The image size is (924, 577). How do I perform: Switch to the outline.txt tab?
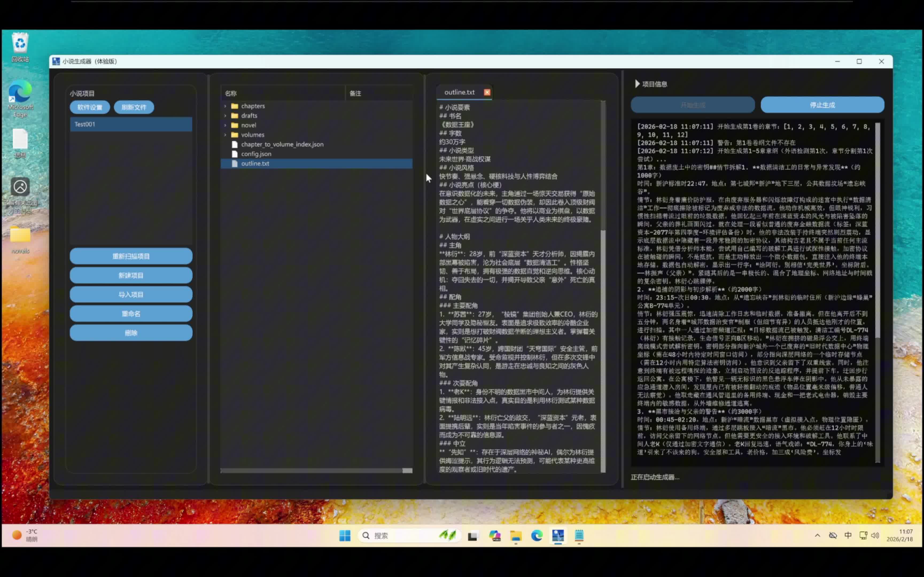[x=459, y=92]
